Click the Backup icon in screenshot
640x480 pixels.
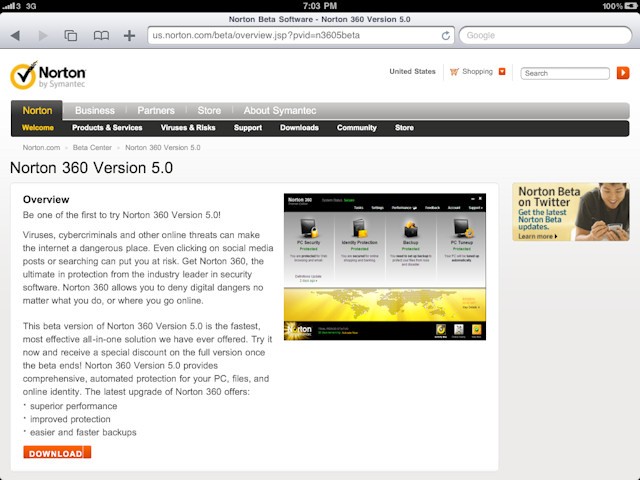point(410,228)
